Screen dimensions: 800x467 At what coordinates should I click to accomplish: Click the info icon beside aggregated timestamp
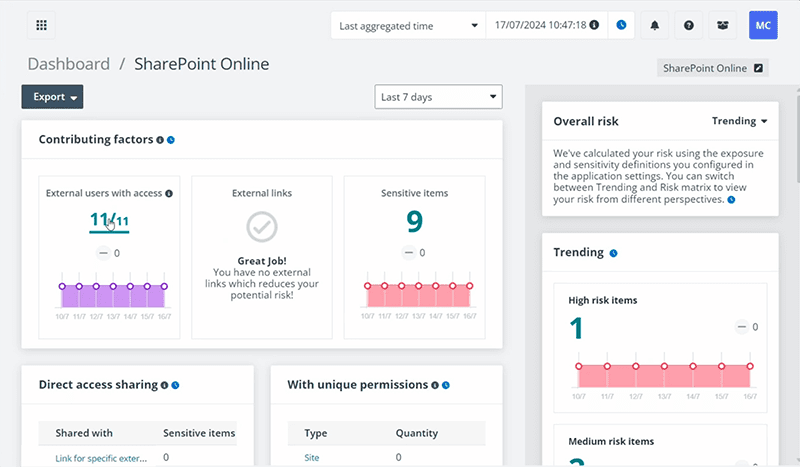(x=594, y=25)
